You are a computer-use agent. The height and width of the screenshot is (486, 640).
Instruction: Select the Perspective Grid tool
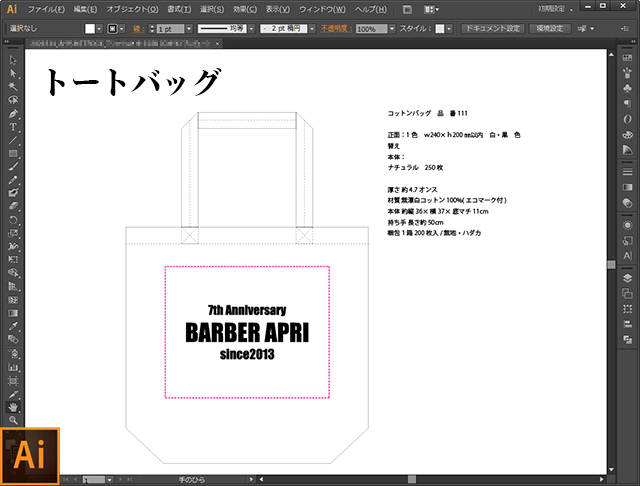point(13,286)
